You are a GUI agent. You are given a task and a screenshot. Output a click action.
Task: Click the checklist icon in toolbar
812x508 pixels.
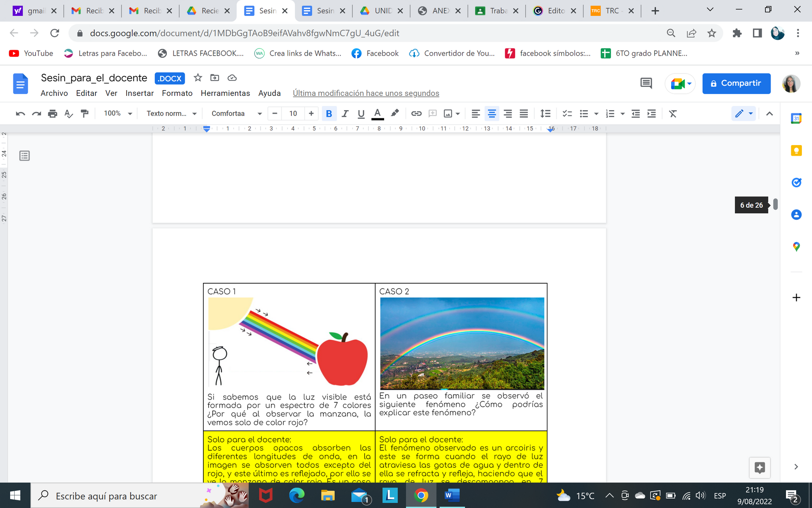tap(567, 114)
